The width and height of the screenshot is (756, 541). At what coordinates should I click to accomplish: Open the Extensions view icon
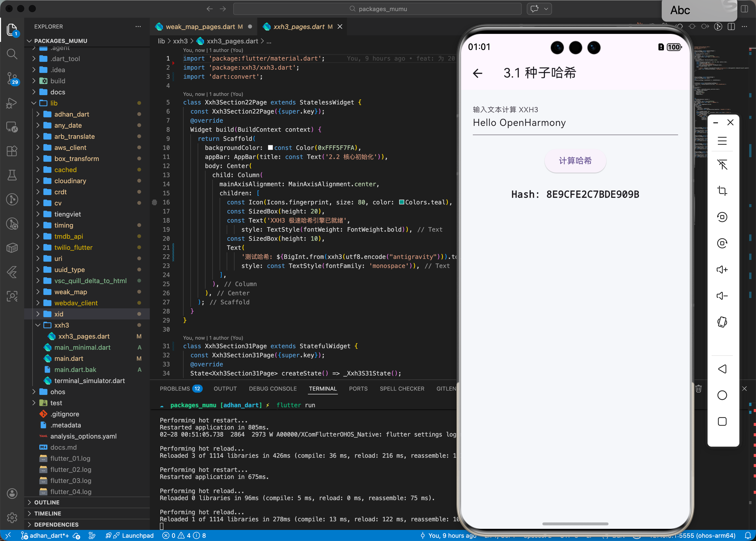[x=12, y=151]
